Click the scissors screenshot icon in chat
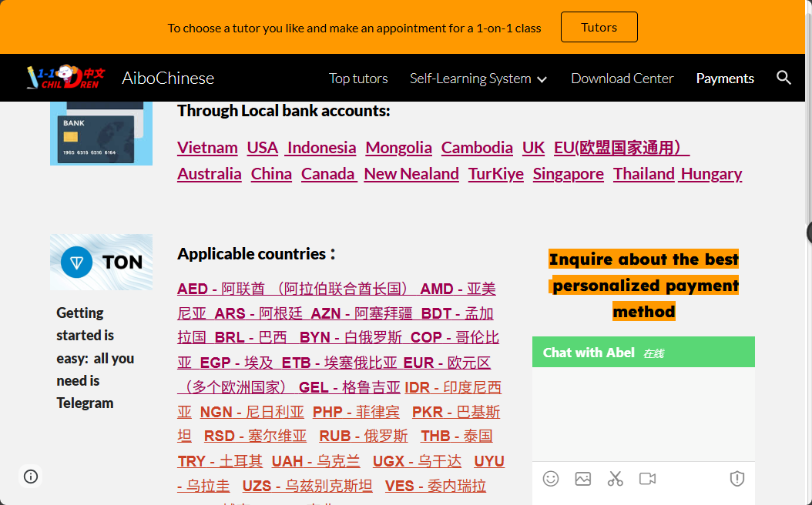Screen dimensions: 812x505 [616, 479]
